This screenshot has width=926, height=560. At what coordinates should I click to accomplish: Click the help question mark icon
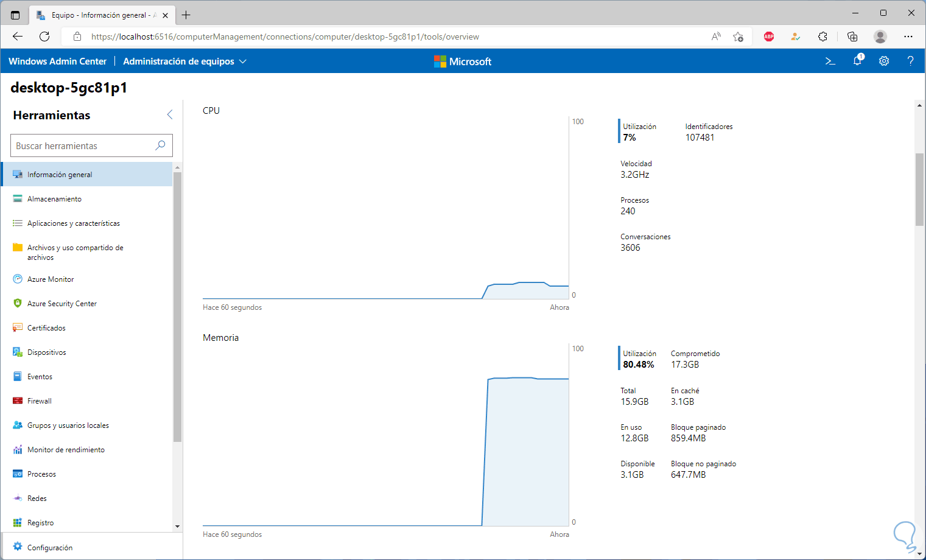910,61
